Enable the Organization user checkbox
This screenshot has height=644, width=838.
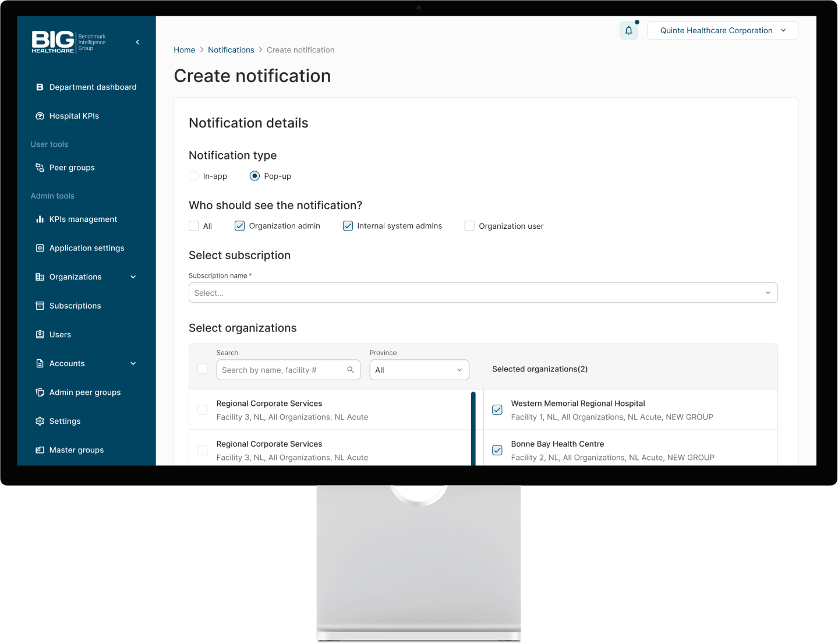469,226
